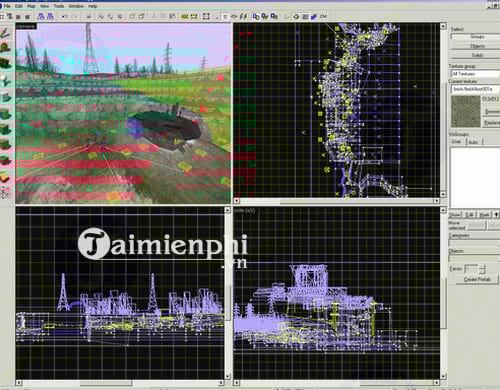Open the Categories dropdown
500x390 pixels.
474,243
